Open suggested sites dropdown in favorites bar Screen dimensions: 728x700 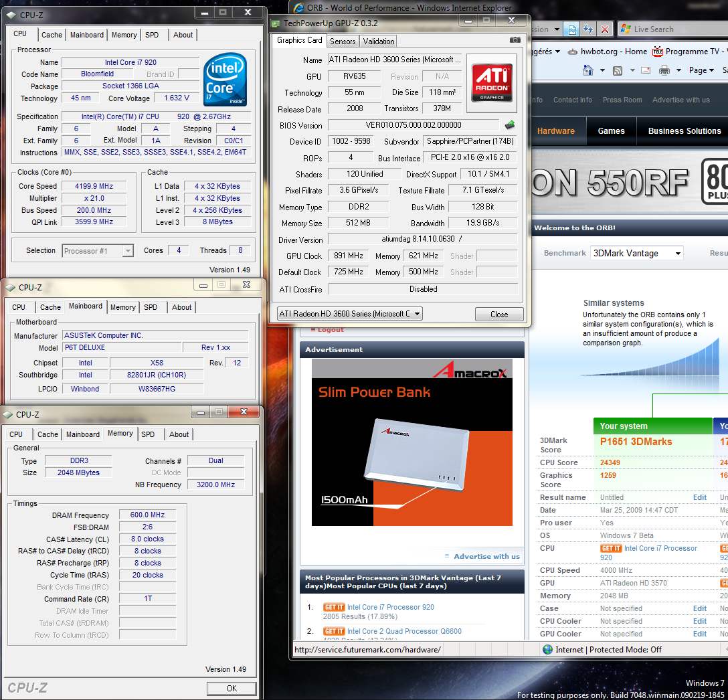coord(557,52)
